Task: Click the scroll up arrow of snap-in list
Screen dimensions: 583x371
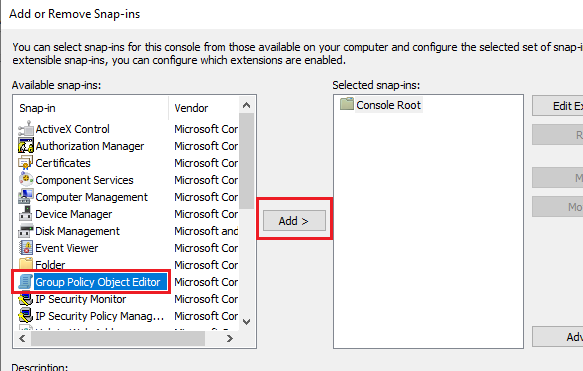Action: point(246,105)
